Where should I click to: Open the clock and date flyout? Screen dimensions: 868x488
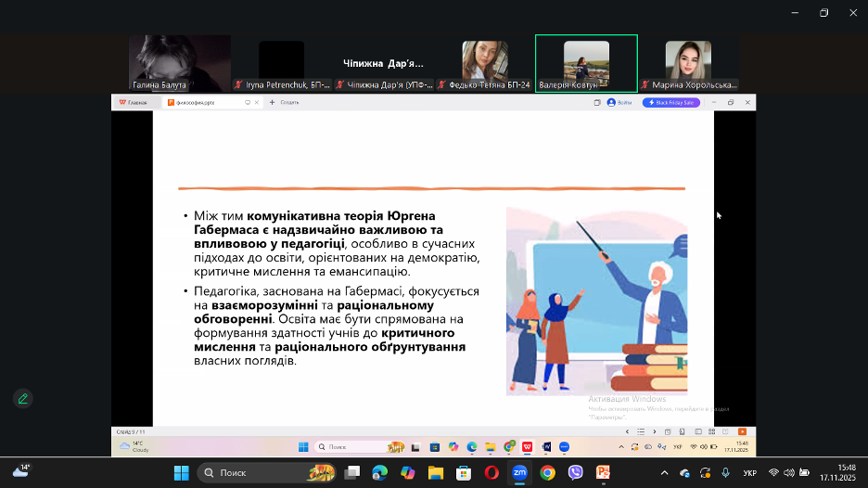pyautogui.click(x=837, y=472)
